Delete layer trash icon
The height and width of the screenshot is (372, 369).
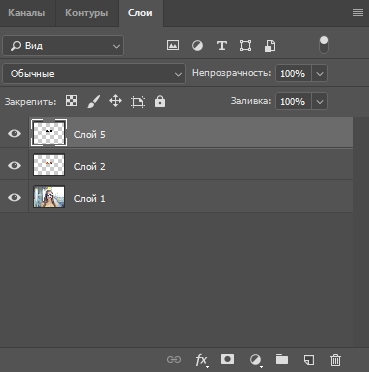pyautogui.click(x=335, y=360)
